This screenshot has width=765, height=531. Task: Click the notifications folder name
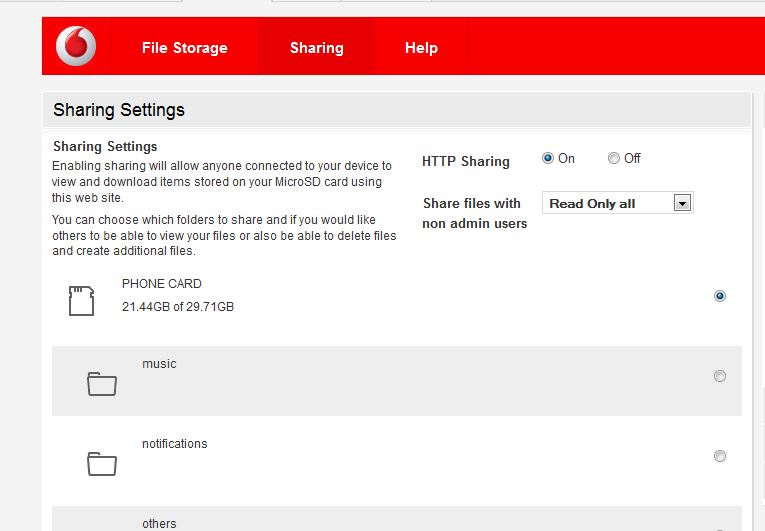[175, 444]
